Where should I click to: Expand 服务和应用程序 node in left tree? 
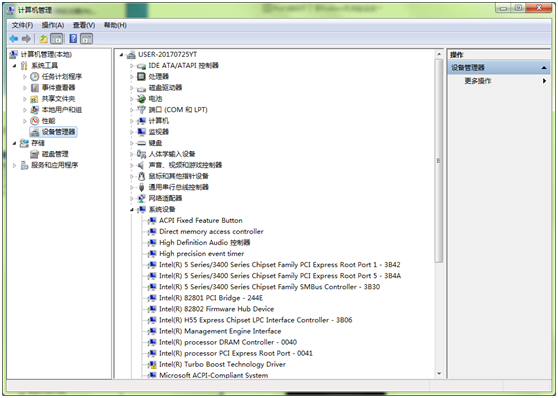pyautogui.click(x=14, y=165)
